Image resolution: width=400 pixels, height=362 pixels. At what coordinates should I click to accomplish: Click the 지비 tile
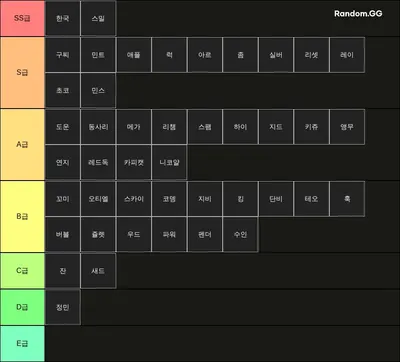[x=205, y=199]
